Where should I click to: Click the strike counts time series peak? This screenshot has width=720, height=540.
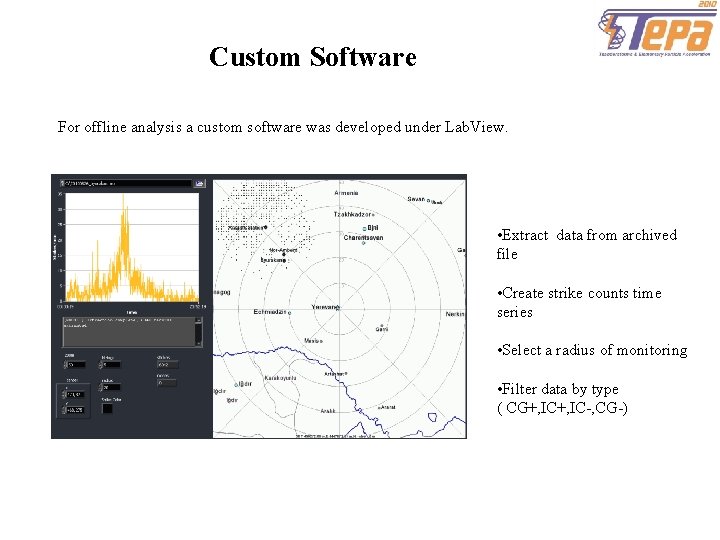(123, 197)
